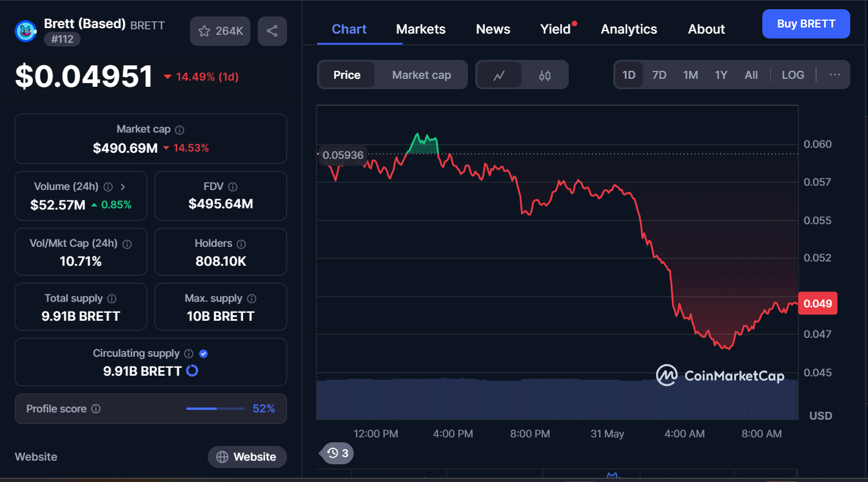Screen dimensions: 868x482
Task: Expand Volume (24h) details chevron
Action: pos(123,187)
